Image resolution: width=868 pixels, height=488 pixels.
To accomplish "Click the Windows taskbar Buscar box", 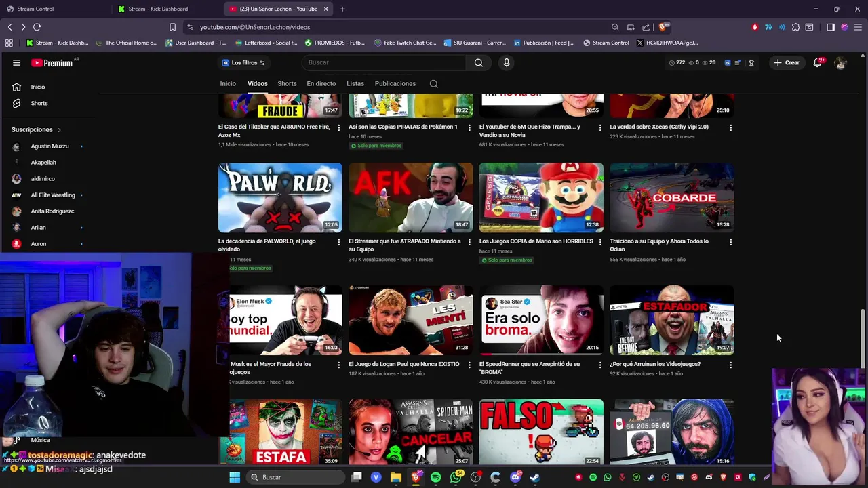I will (295, 477).
